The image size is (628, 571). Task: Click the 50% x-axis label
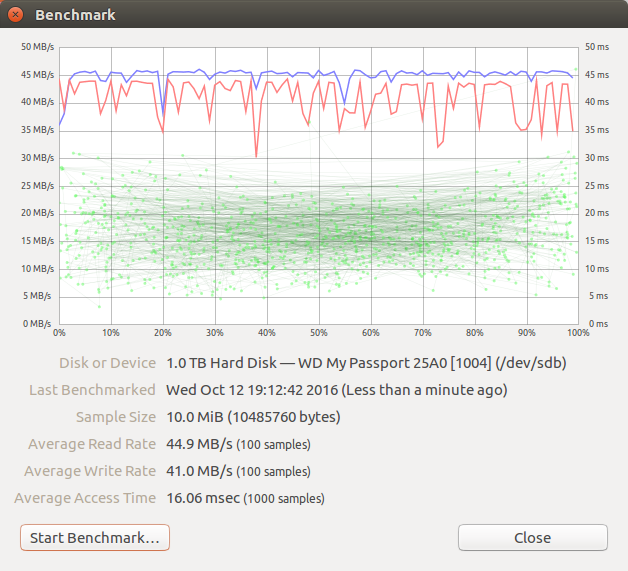pyautogui.click(x=319, y=333)
